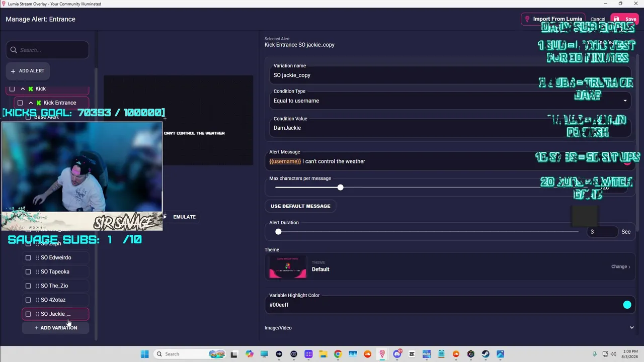Open Task View on the taskbar
The width and height of the screenshot is (644, 362).
(234, 354)
